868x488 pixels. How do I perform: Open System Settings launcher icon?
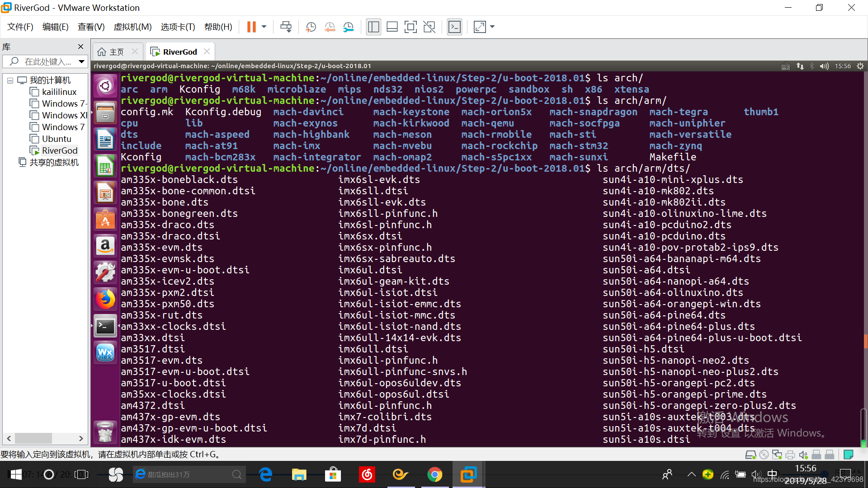[x=105, y=272]
